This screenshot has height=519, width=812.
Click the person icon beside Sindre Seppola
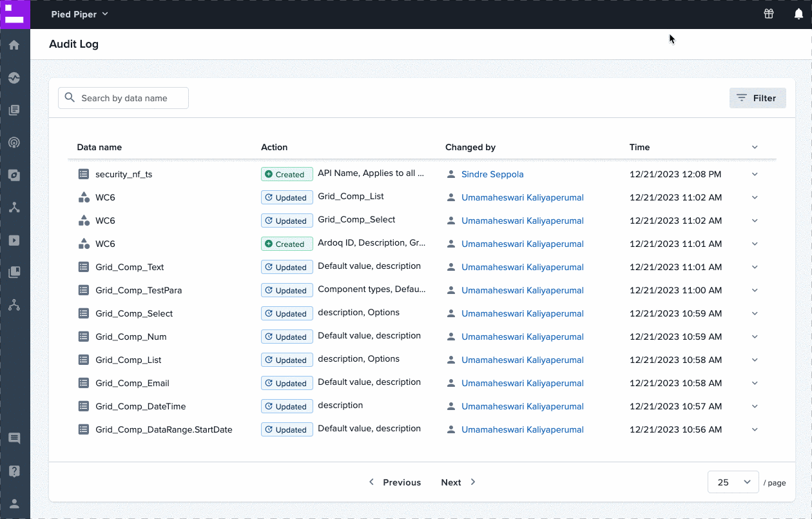[x=451, y=174]
